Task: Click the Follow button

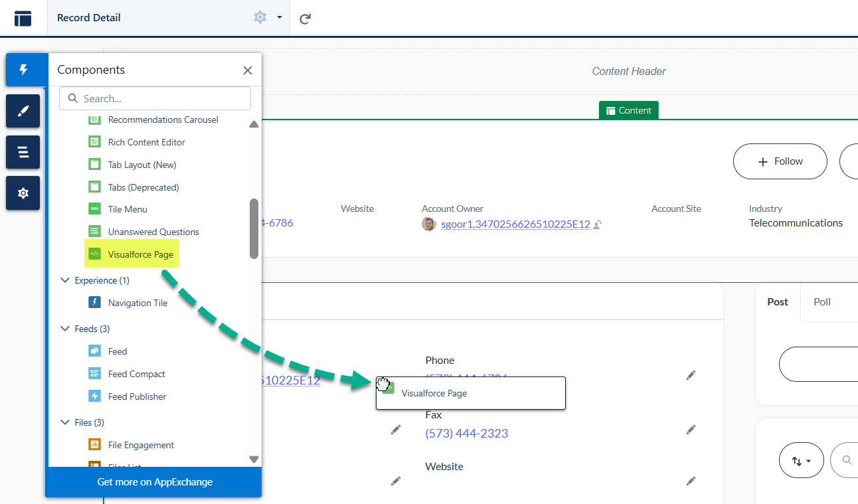Action: [780, 161]
